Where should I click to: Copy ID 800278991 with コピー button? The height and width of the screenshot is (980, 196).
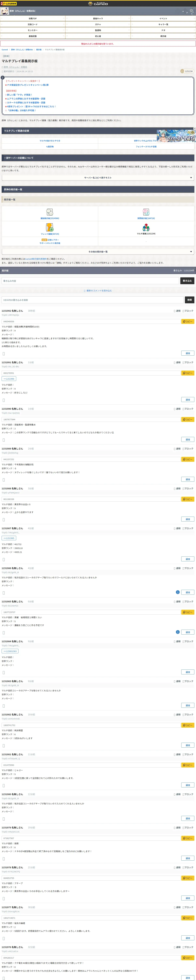[188, 373]
